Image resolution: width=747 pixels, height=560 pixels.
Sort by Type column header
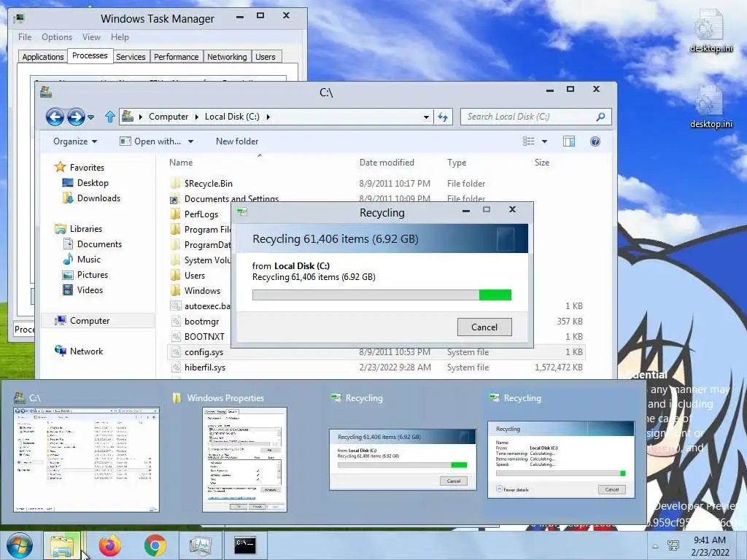457,163
